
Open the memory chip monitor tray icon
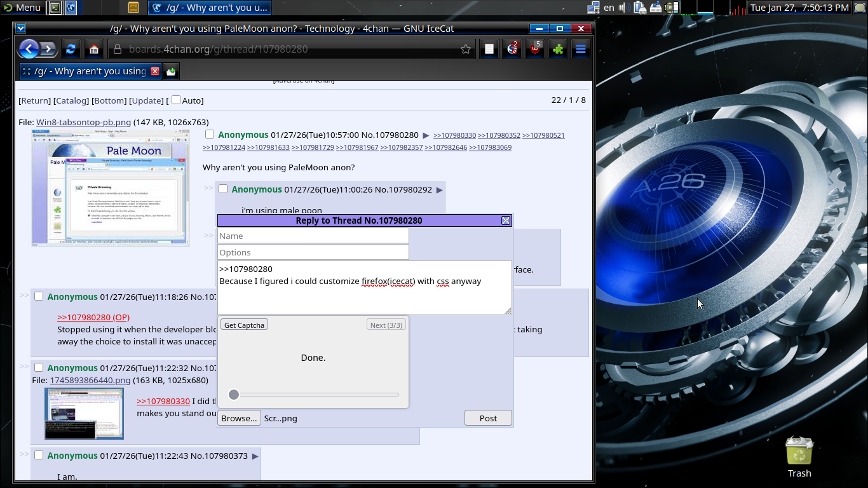pos(671,8)
